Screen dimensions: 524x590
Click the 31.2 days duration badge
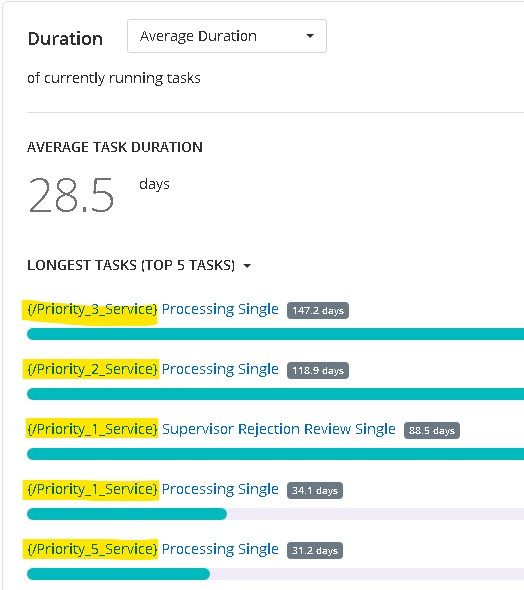[315, 550]
